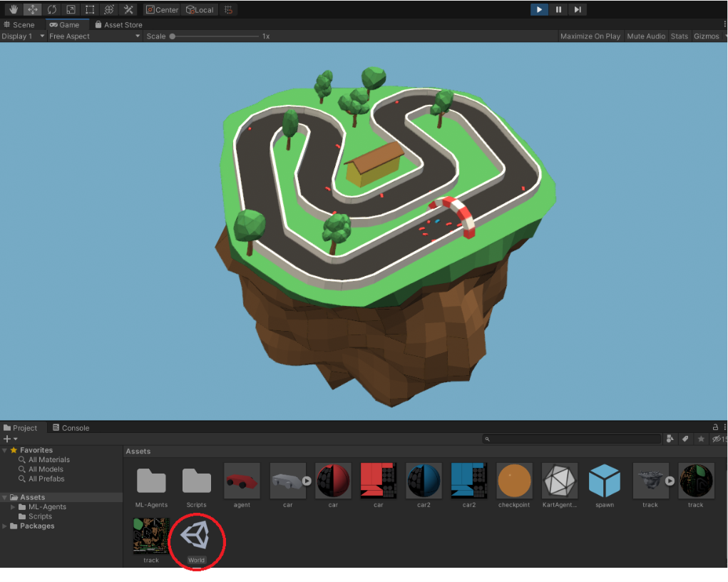Switch to the Scene tab
Image resolution: width=728 pixels, height=582 pixels.
click(x=19, y=25)
